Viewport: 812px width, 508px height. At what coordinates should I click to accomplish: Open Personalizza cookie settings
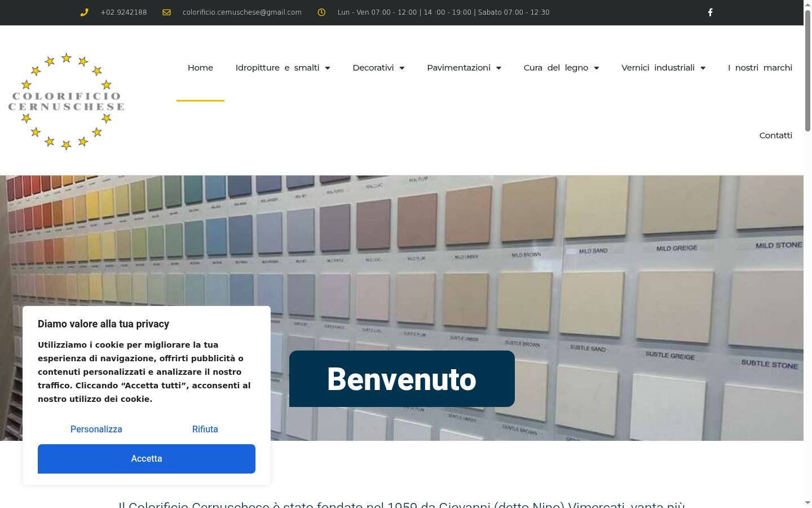point(96,430)
